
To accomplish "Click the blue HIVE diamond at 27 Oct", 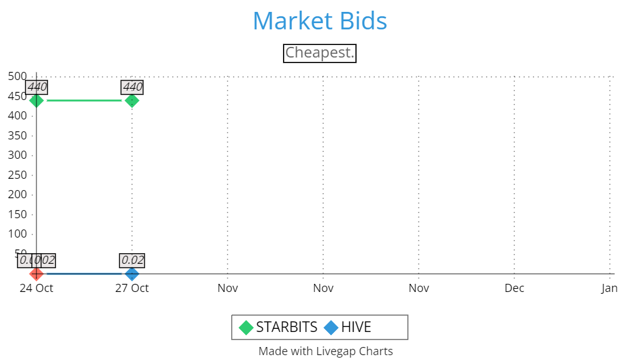I will [x=132, y=274].
